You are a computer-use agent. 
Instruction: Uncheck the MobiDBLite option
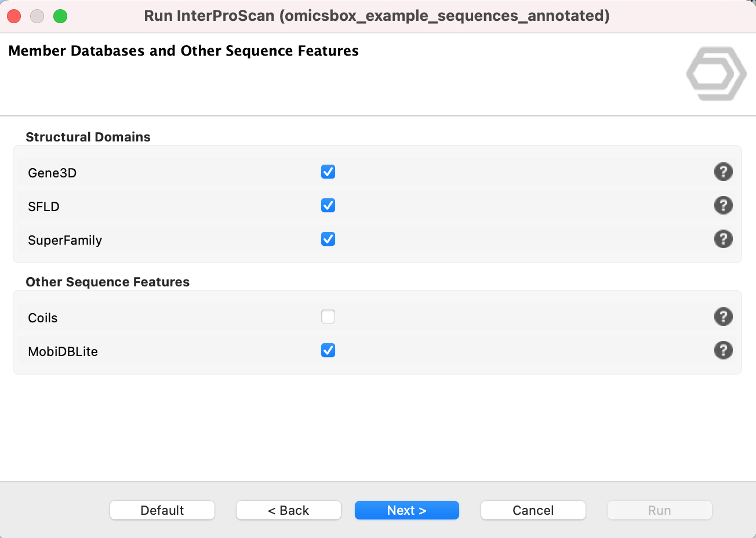[328, 351]
